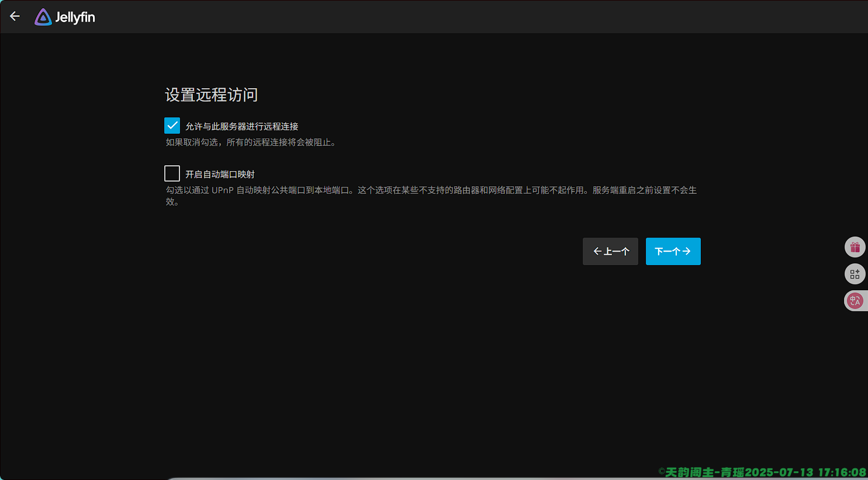Click label 允许与此服务器进行远程连接
868x480 pixels.
coord(242,126)
